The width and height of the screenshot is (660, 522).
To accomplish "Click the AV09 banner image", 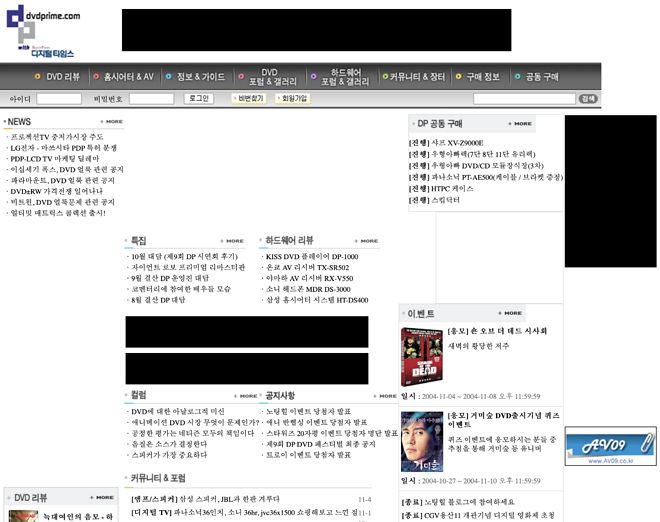I will click(610, 446).
